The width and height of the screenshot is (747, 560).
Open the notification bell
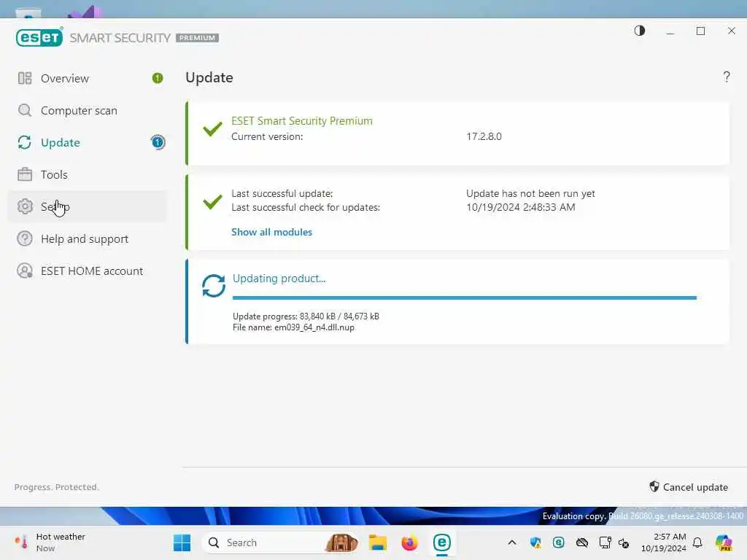697,542
